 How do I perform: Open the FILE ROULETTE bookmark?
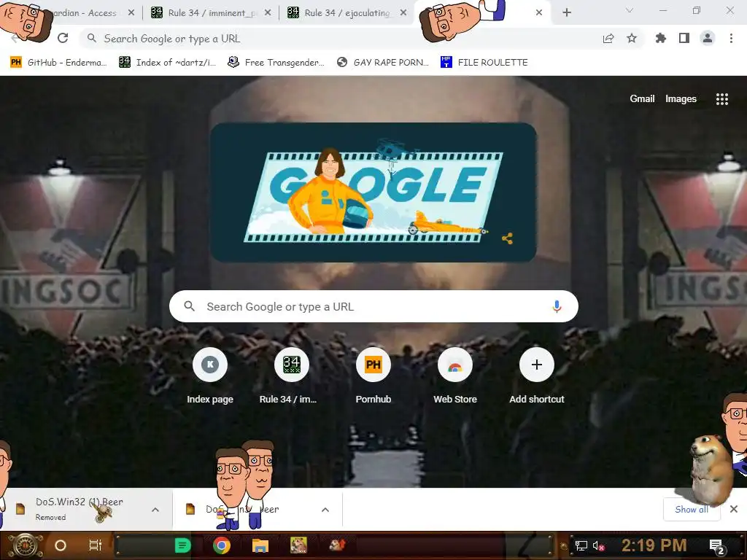(x=484, y=63)
